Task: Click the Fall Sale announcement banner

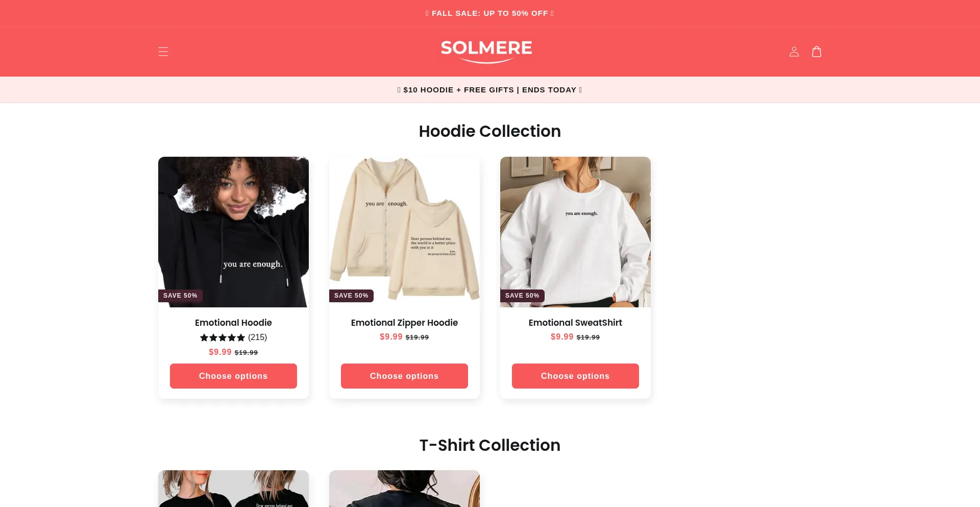Action: coord(490,13)
